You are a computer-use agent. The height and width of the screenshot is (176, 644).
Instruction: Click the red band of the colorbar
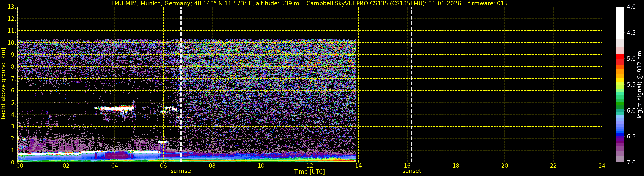pos(620,56)
